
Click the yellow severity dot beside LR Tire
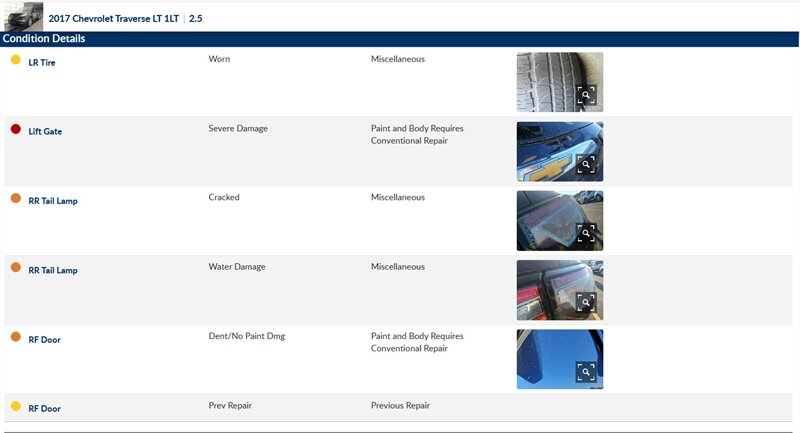click(x=16, y=60)
